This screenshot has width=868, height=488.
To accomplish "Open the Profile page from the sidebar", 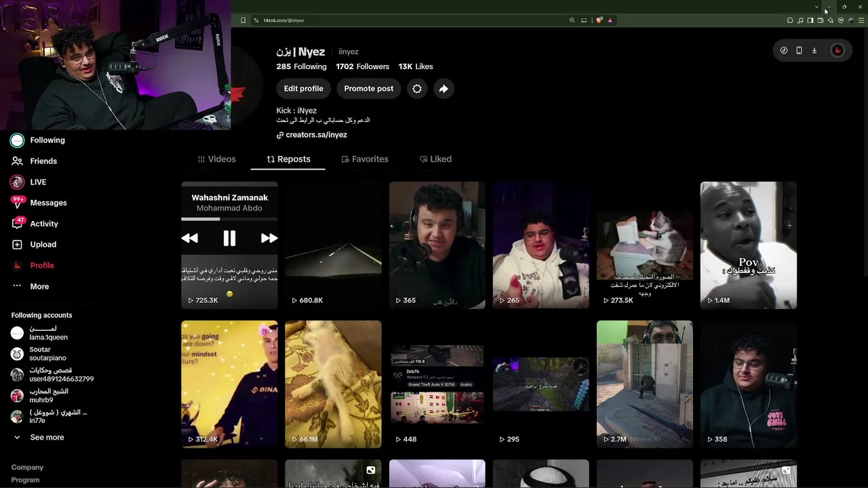I will [33, 266].
